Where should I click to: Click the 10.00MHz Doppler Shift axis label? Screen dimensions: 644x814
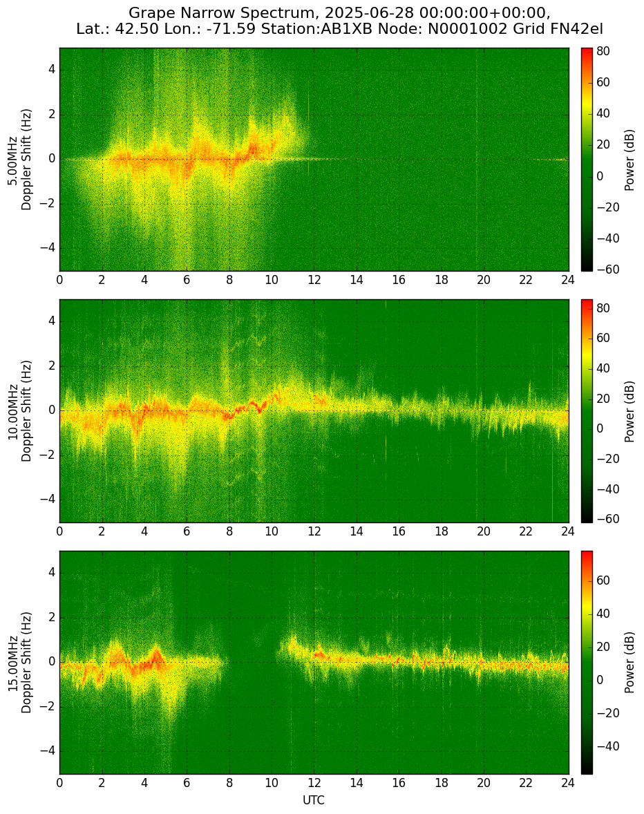[20, 410]
